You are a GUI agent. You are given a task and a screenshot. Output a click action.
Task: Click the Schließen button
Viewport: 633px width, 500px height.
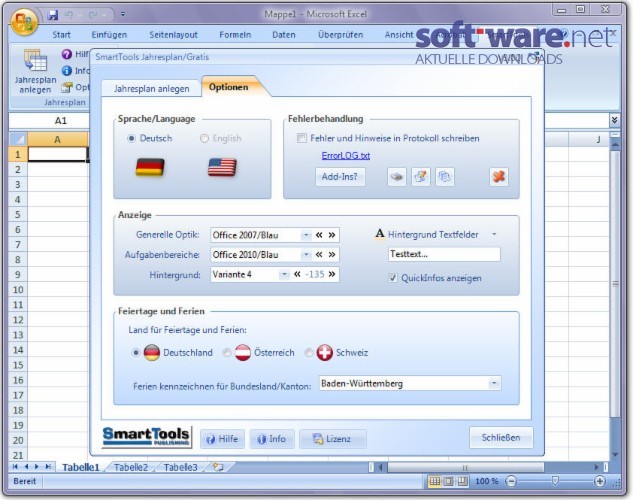click(501, 437)
